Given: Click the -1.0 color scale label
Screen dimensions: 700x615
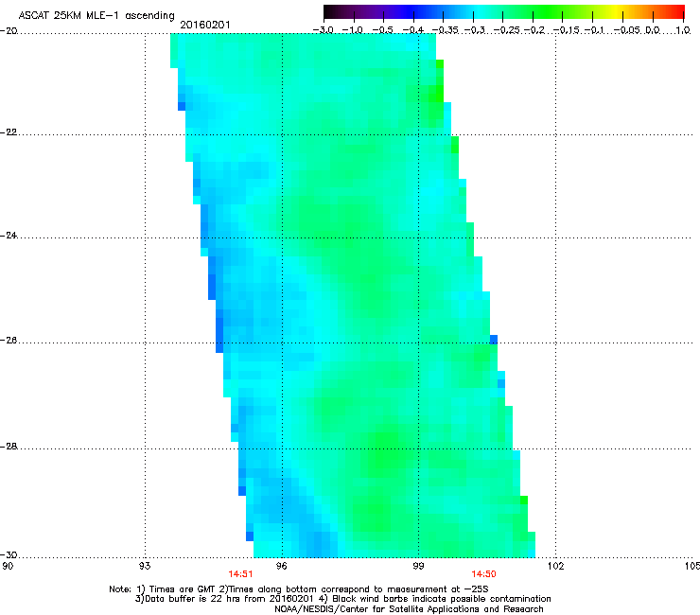Looking at the screenshot, I should click(353, 30).
